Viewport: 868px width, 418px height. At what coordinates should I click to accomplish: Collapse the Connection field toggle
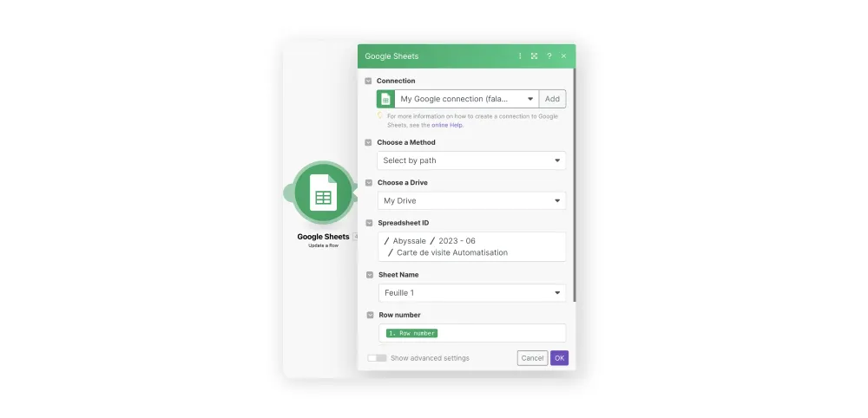click(368, 81)
